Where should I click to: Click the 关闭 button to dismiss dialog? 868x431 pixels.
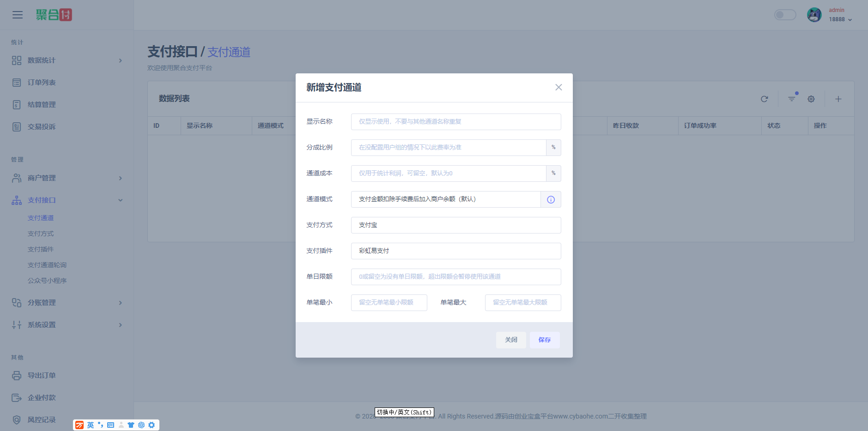(510, 340)
